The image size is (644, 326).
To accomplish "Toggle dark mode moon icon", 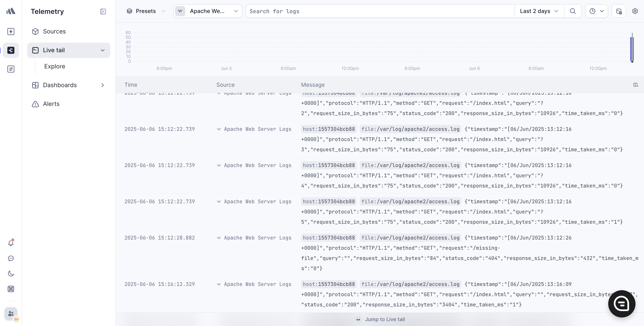I will tap(11, 273).
